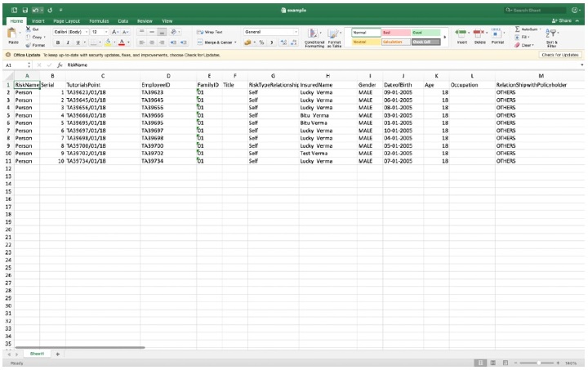Click the Increase Decimal icon
This screenshot has width=588, height=370.
tap(284, 42)
